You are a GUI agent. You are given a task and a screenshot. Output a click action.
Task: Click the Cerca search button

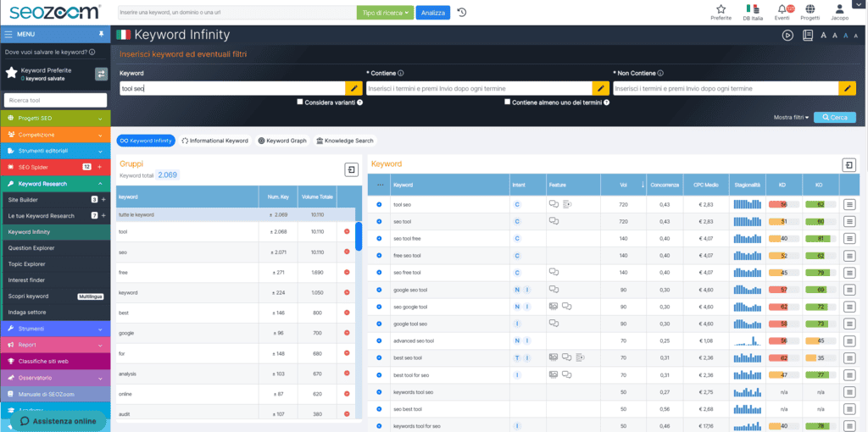(835, 117)
